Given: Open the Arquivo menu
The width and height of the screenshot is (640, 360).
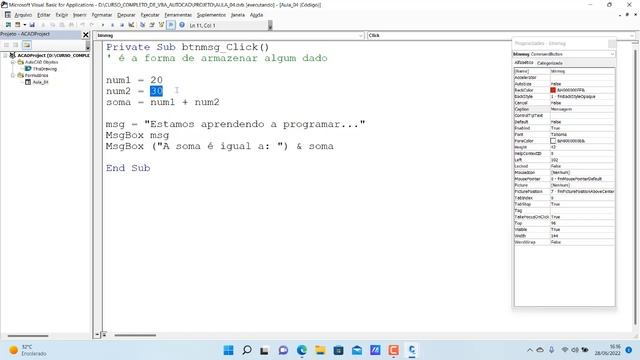Looking at the screenshot, I should [23, 15].
